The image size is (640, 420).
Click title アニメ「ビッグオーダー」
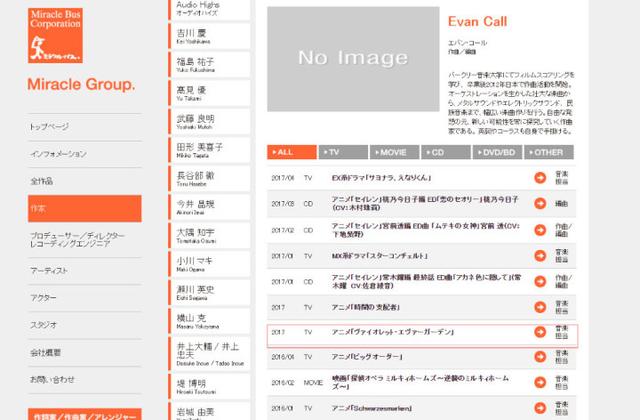tap(367, 357)
